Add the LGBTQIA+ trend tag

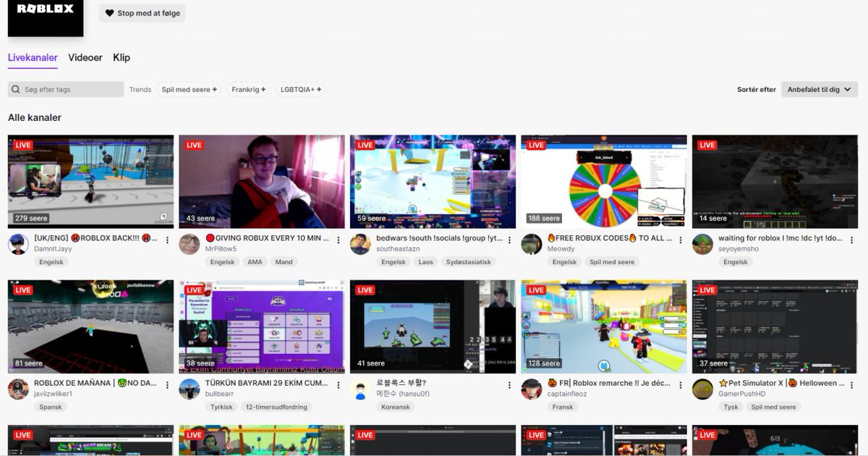point(300,89)
